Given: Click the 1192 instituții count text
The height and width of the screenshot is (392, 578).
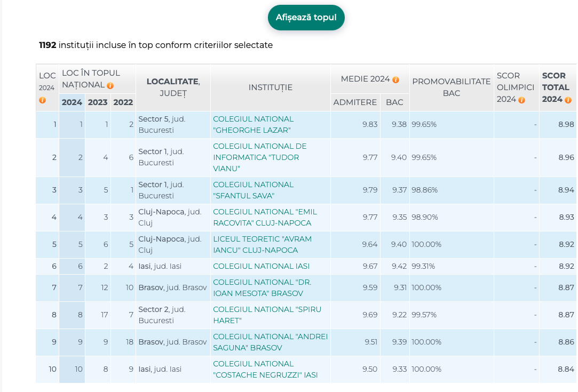Looking at the screenshot, I should click(x=156, y=45).
